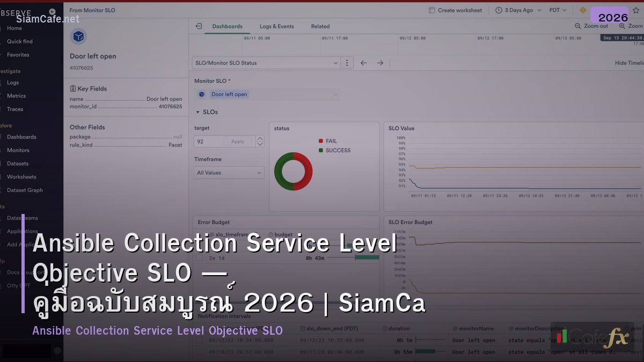Collapse the SLOs section

[199, 112]
